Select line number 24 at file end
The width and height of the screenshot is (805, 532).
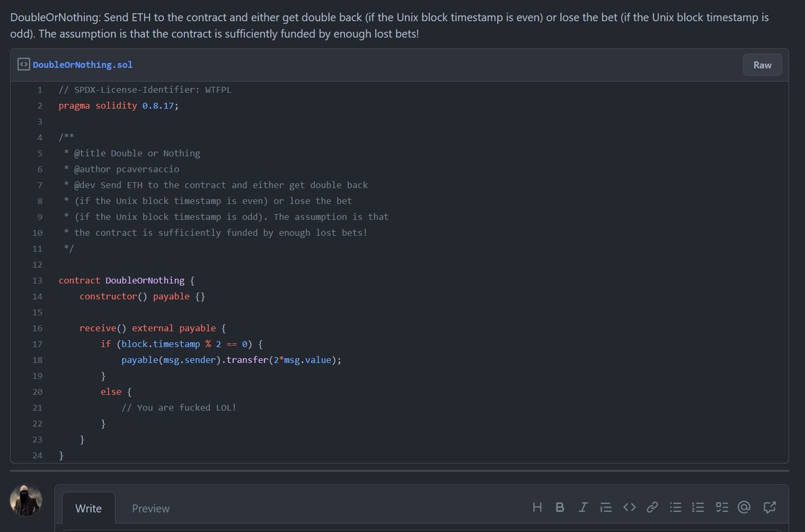(x=38, y=456)
